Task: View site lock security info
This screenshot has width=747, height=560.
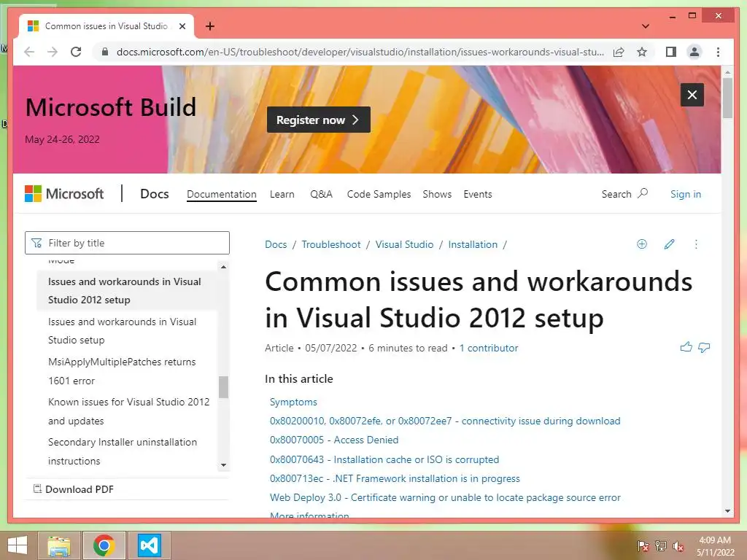Action: click(105, 52)
